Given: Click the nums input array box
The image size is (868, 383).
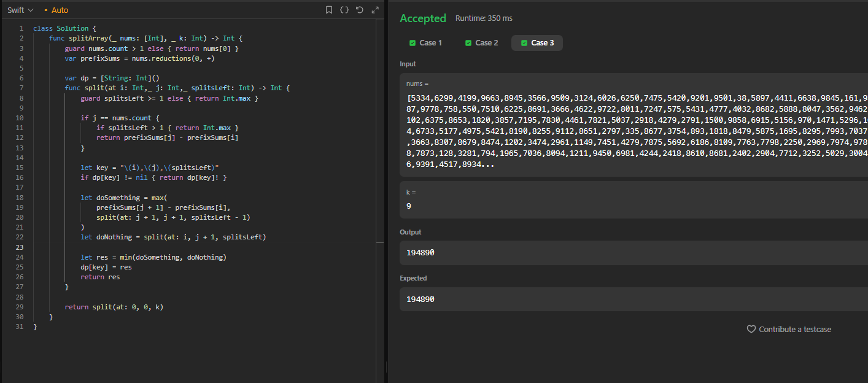Looking at the screenshot, I should (x=634, y=125).
